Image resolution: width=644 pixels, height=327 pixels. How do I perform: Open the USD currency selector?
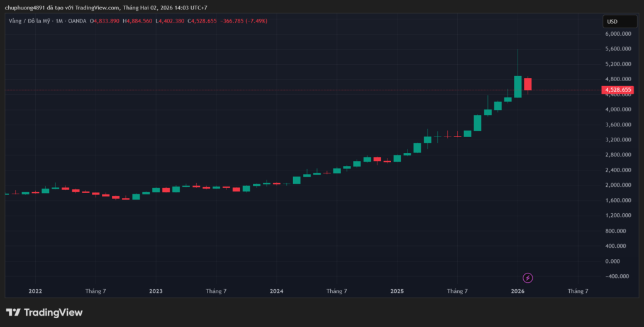pos(611,21)
